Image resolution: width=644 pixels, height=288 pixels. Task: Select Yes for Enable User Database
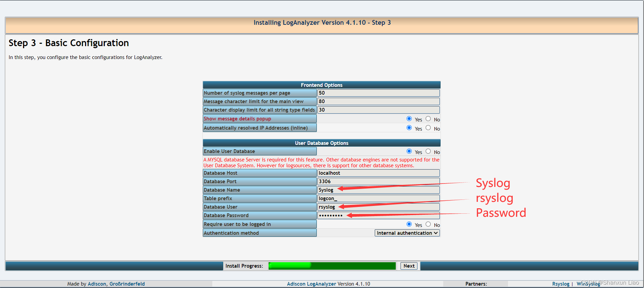[x=409, y=151]
